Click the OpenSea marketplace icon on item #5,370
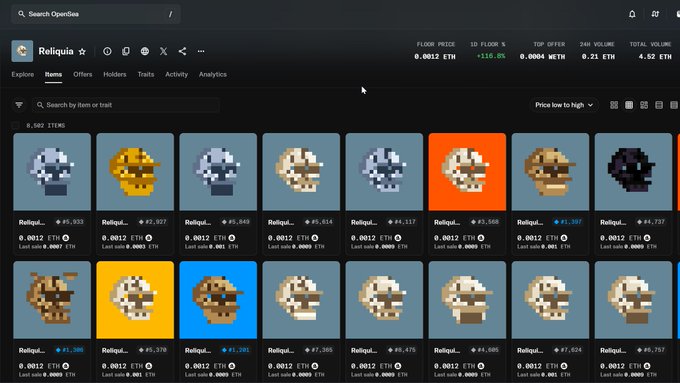 (x=149, y=366)
